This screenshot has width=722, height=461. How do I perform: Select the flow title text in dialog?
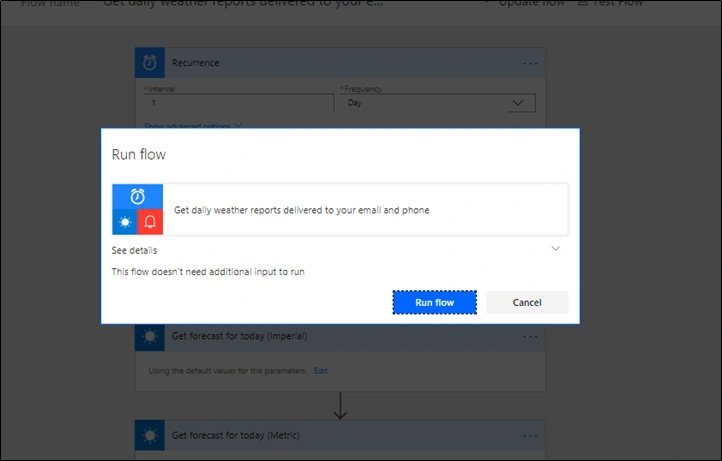click(302, 210)
